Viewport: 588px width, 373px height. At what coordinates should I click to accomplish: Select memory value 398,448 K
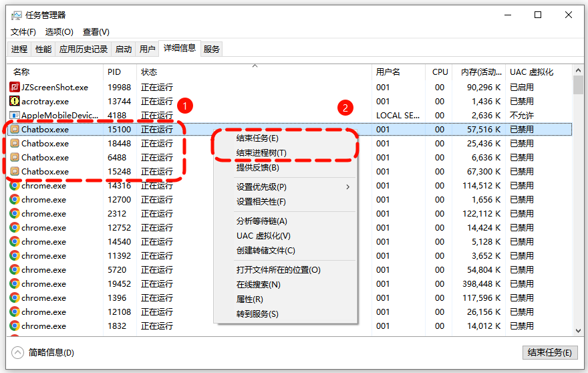[x=481, y=283]
